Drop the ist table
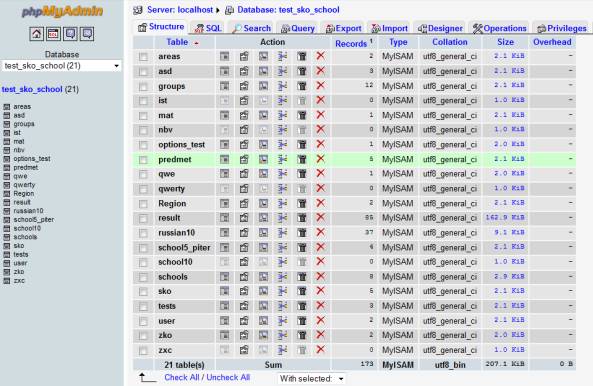Screen dimensions: 593x386 (x=320, y=100)
